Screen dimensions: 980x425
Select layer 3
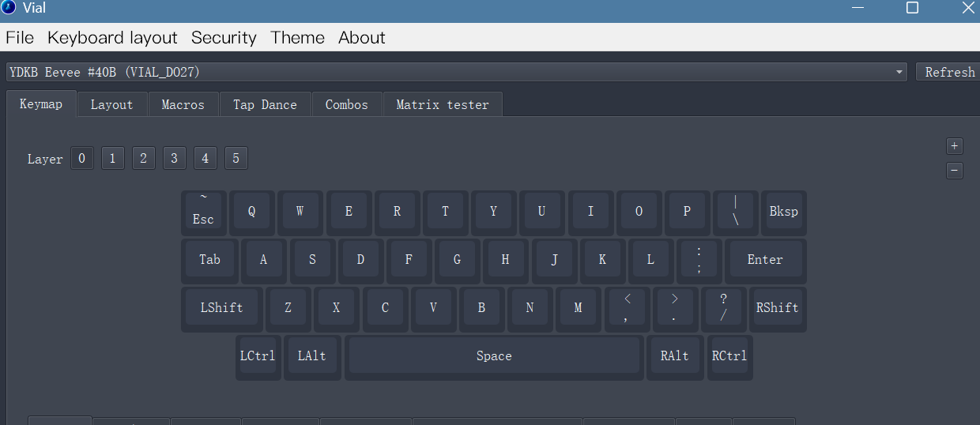[x=174, y=159]
